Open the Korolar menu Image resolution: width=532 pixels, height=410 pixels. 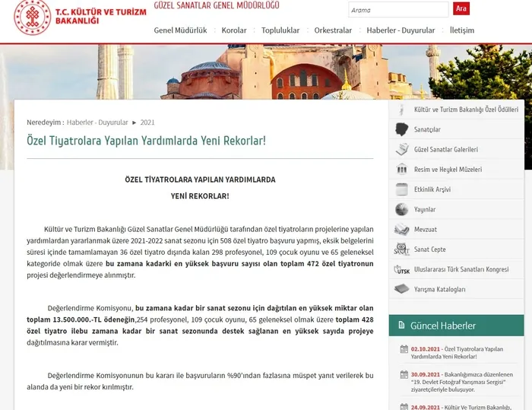[x=234, y=30]
